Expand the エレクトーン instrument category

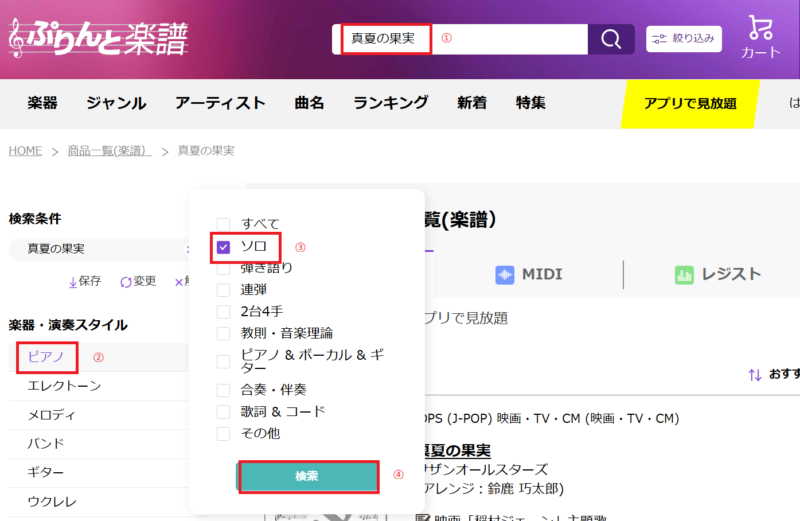64,386
